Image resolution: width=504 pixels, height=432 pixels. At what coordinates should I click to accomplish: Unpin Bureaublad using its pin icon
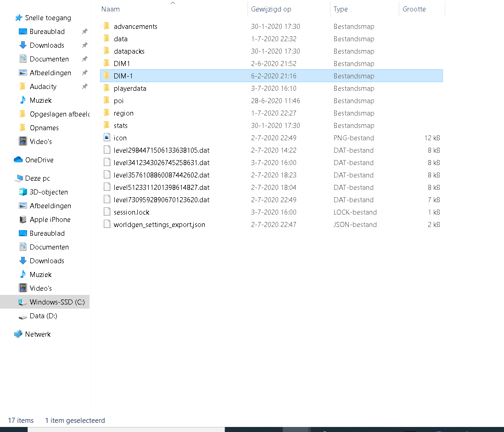click(x=84, y=32)
